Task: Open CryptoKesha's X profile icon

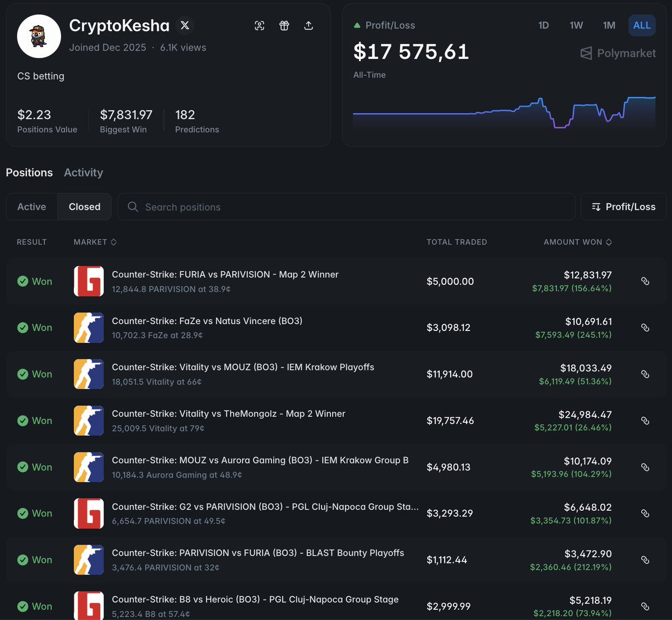Action: [185, 25]
